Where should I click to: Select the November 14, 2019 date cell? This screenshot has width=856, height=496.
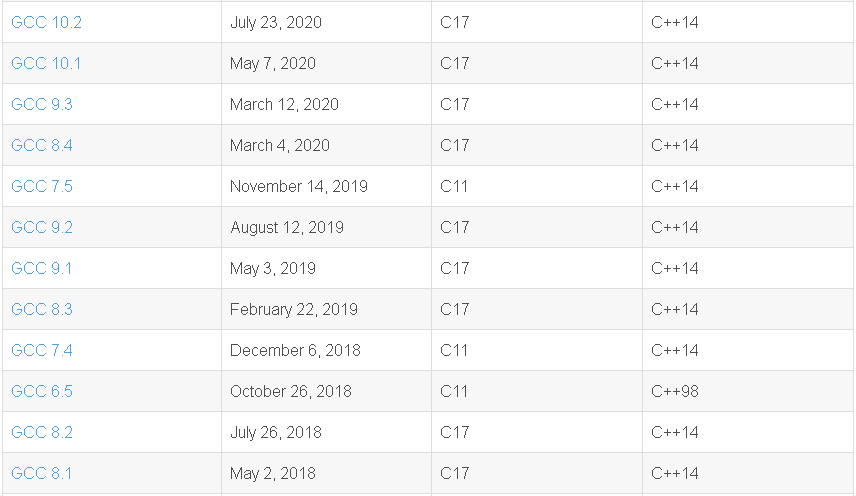click(299, 186)
